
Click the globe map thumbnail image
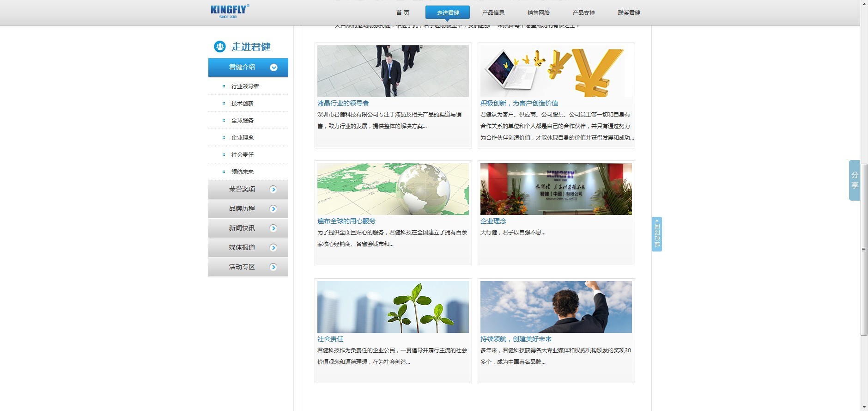393,189
